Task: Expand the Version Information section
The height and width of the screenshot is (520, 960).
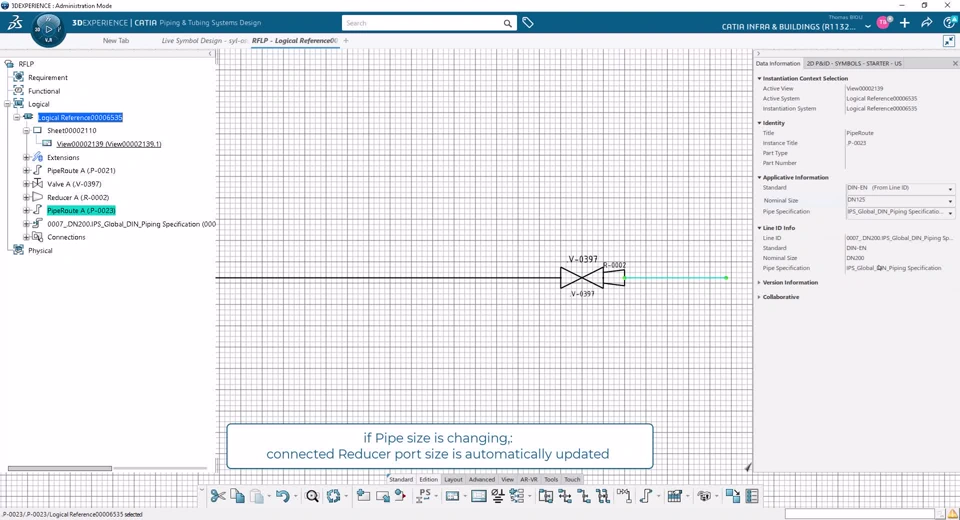Action: coord(759,282)
